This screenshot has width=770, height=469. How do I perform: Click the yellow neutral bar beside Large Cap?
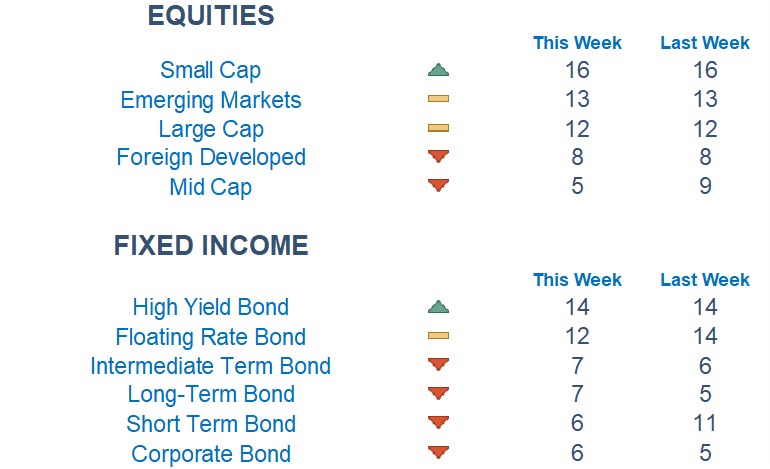tap(438, 128)
